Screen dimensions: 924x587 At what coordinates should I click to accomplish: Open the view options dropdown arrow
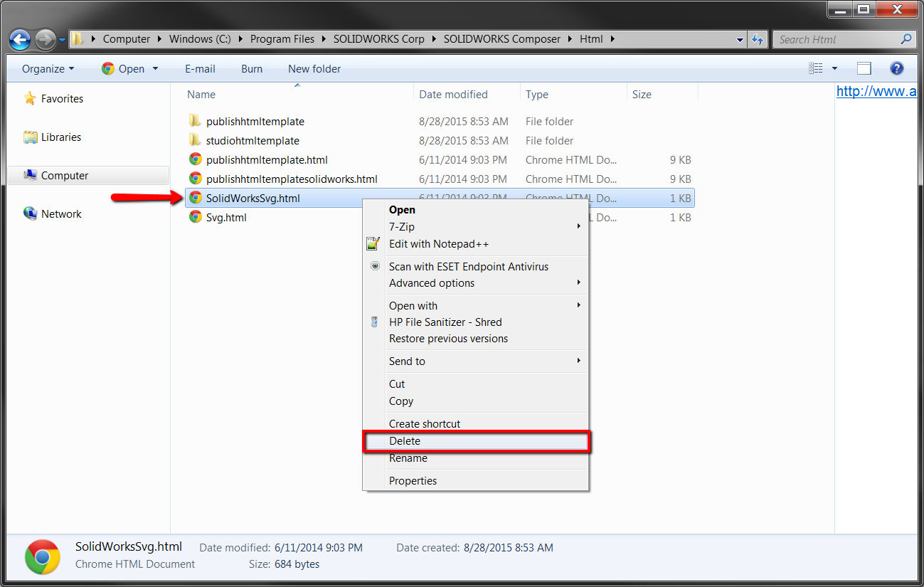point(834,69)
